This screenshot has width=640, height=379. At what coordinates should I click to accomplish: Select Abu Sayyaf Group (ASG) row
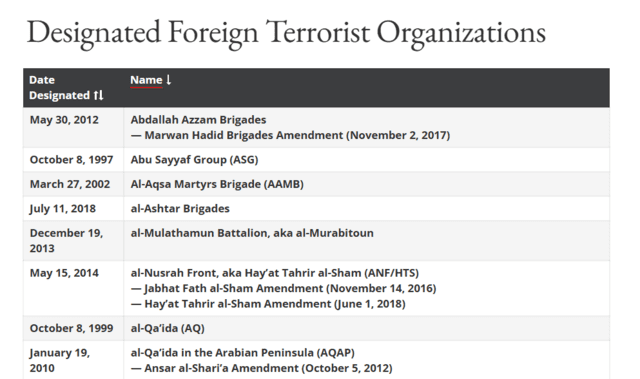316,160
